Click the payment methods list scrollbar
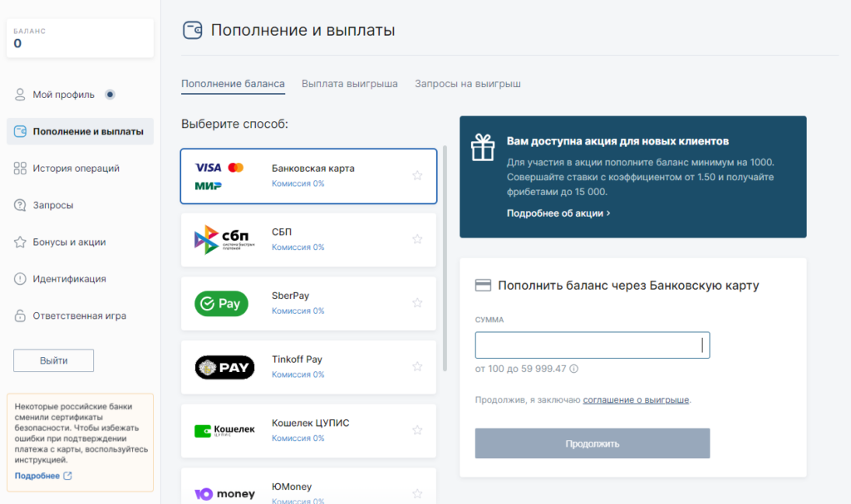This screenshot has height=504, width=851. click(x=445, y=258)
